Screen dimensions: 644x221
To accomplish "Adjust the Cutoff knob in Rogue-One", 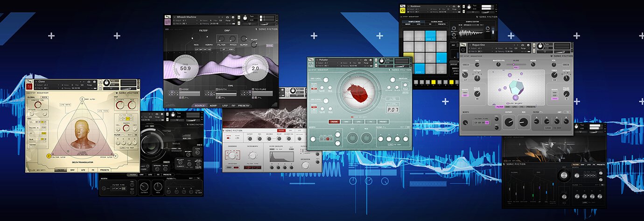I will (x=510, y=123).
